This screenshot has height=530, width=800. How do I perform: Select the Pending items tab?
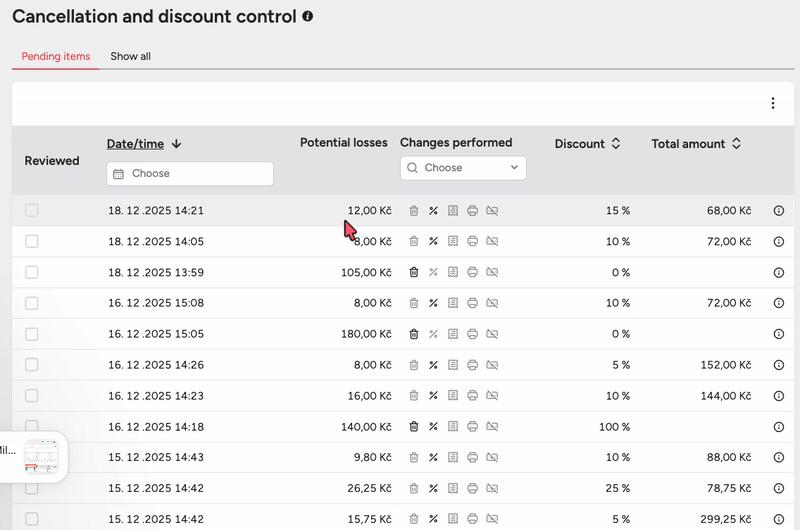point(56,56)
